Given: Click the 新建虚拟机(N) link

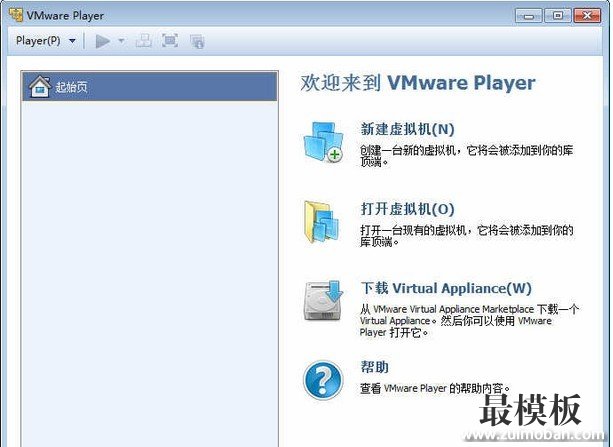Looking at the screenshot, I should click(407, 129).
